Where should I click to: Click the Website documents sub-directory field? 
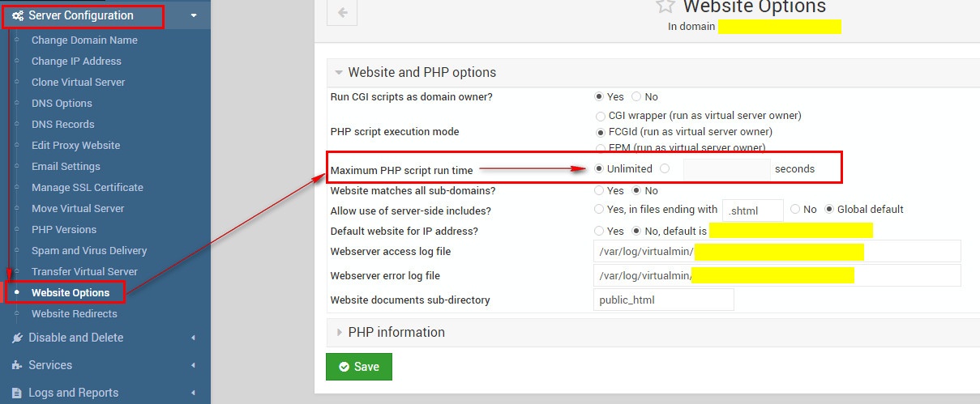coord(663,300)
